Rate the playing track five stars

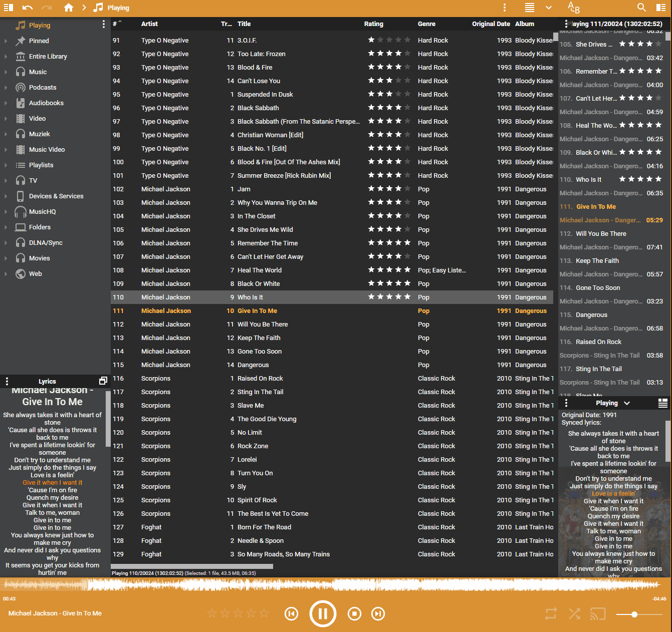[264, 613]
